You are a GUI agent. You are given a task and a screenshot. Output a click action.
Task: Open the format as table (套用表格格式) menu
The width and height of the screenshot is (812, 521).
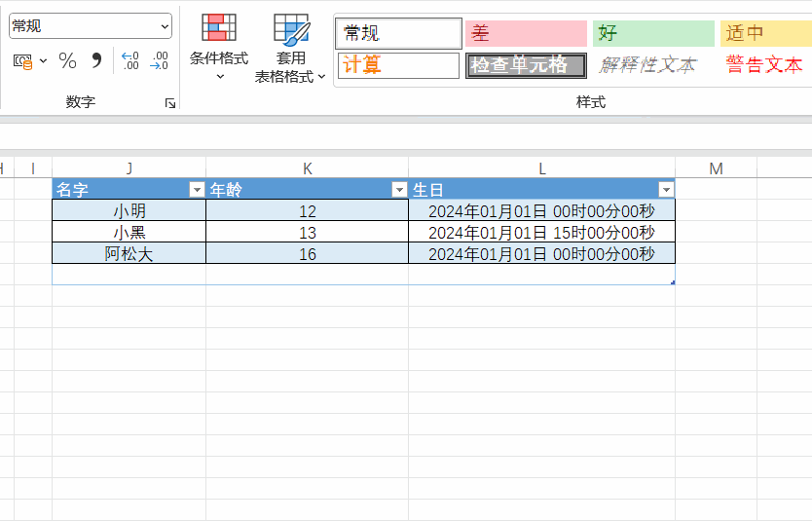point(290,47)
